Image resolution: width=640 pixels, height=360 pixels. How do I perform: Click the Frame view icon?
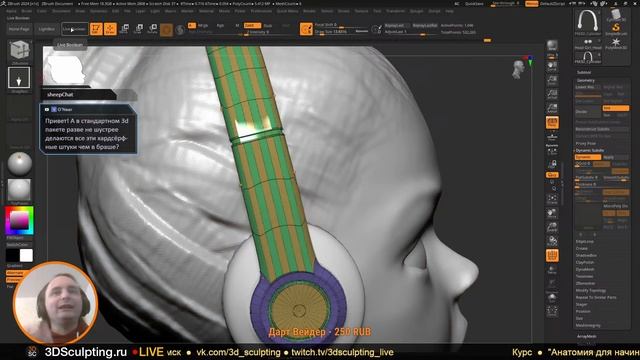tap(552, 200)
